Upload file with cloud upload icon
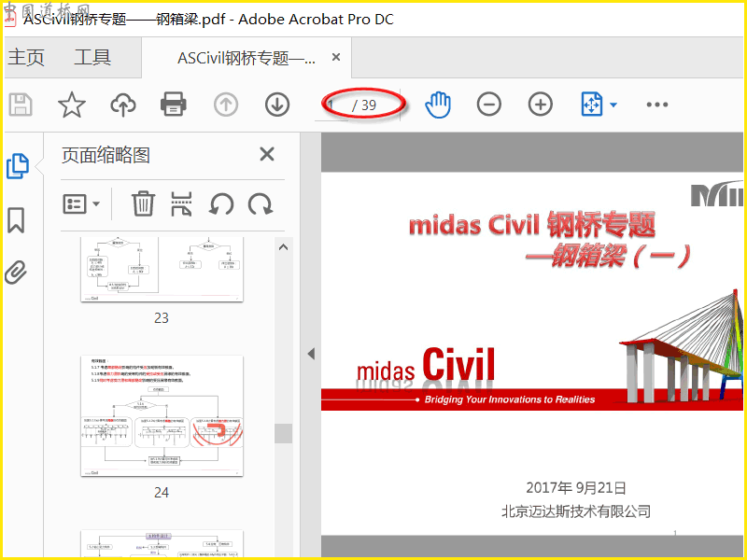Image resolution: width=747 pixels, height=560 pixels. [123, 105]
